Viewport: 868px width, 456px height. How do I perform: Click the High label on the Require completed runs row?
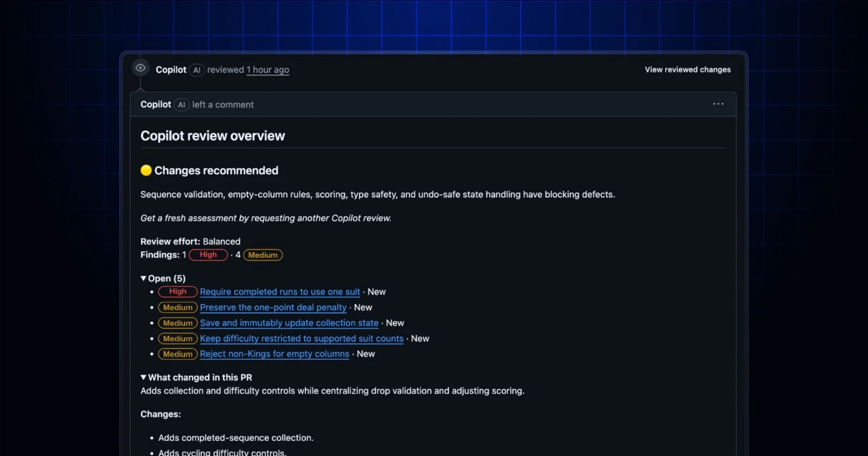[x=178, y=292]
